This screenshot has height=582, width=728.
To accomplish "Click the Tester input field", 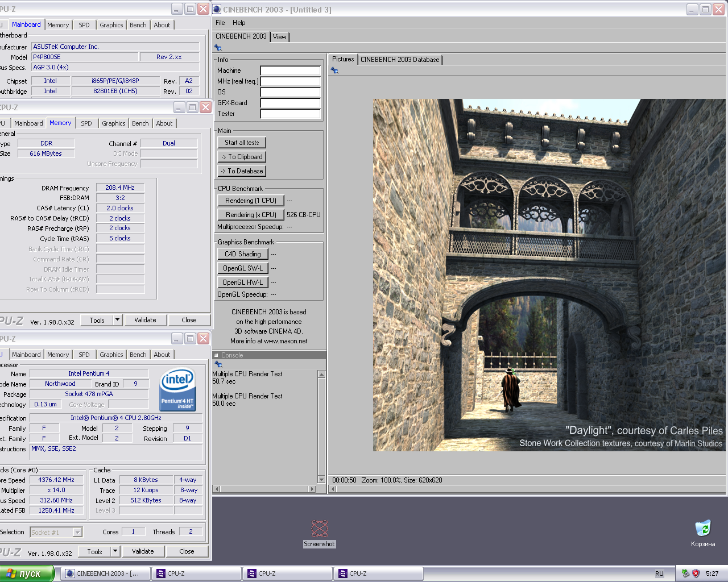I will tap(291, 114).
